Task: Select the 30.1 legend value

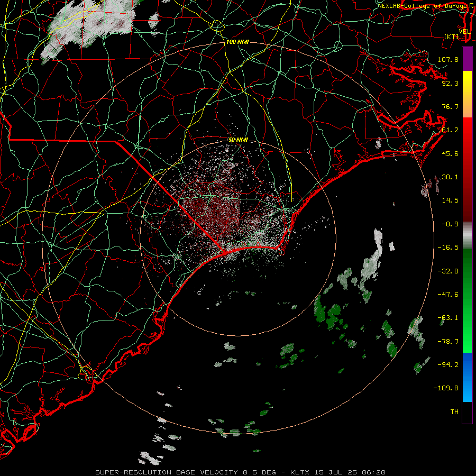Action: click(450, 177)
